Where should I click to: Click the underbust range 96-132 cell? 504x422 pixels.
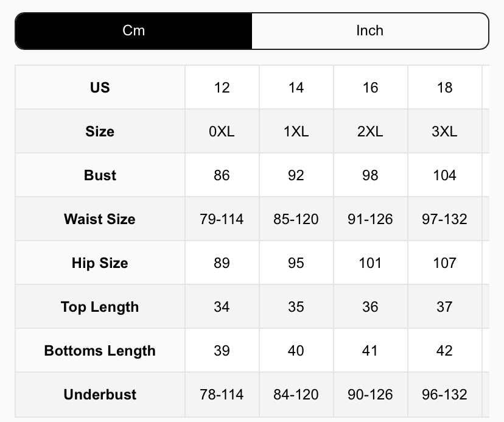click(444, 394)
